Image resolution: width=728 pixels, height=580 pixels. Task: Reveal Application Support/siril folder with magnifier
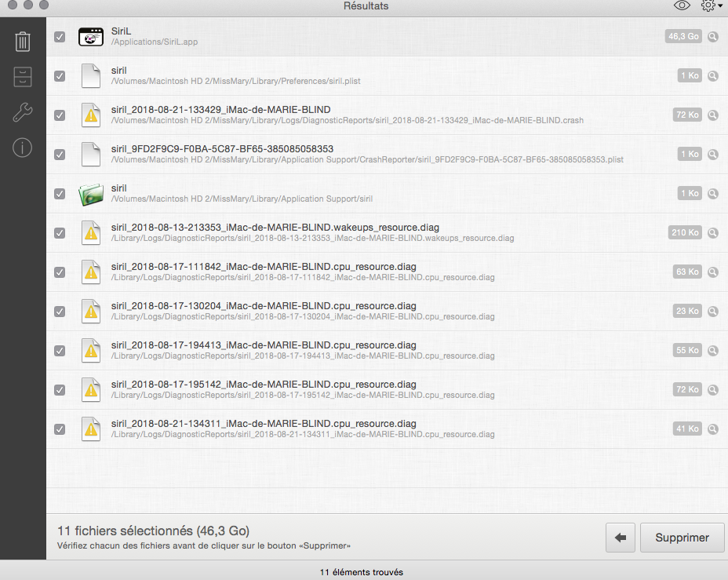click(712, 193)
